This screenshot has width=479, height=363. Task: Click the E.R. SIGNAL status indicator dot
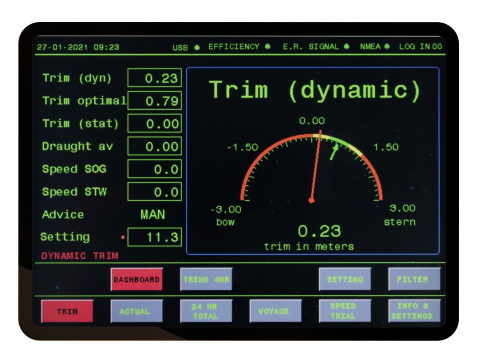click(347, 46)
